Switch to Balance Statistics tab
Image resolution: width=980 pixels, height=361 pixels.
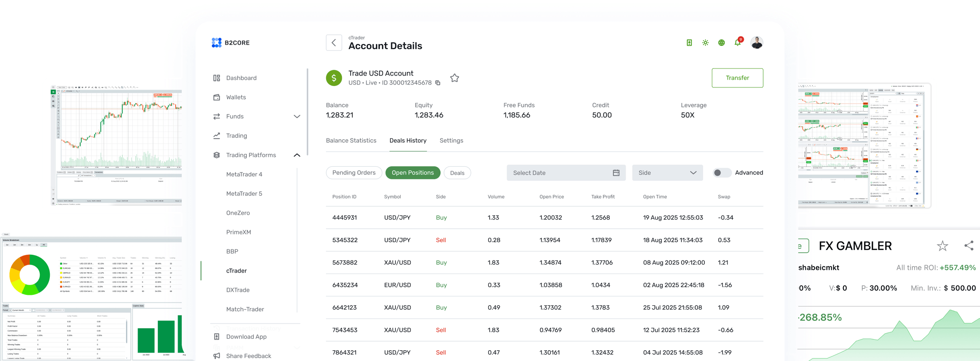click(x=351, y=141)
